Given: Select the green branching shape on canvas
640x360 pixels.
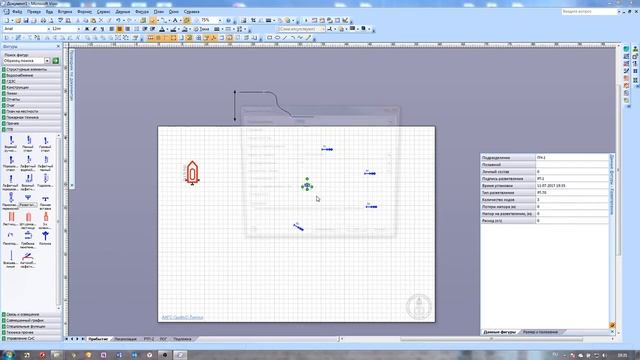Looking at the screenshot, I should tap(307, 186).
